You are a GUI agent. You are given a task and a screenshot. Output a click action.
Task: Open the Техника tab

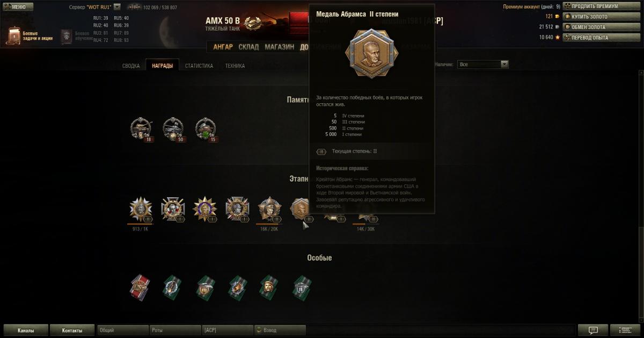click(235, 66)
